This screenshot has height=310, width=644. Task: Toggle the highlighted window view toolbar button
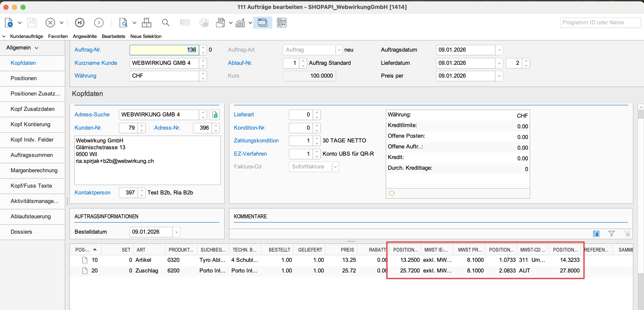[263, 23]
